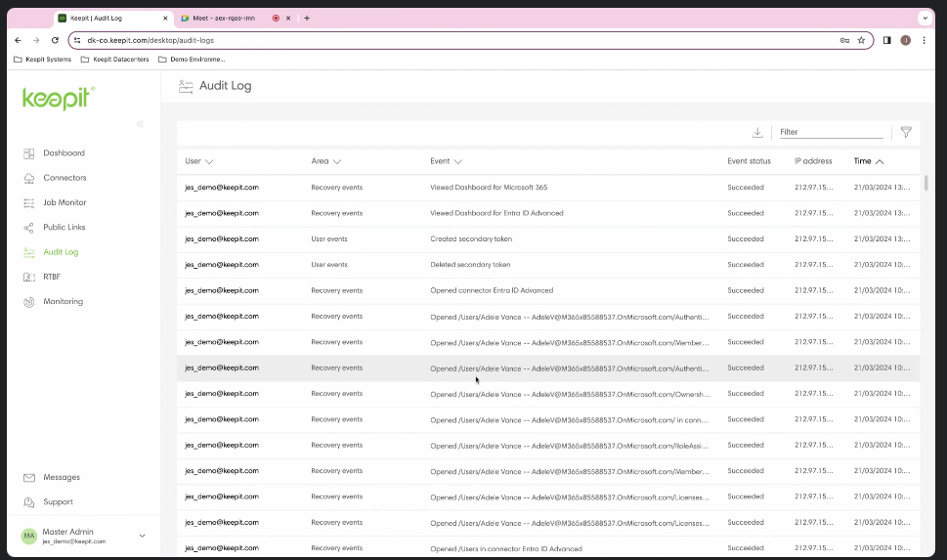This screenshot has height=560, width=947.
Task: Click the download audit log icon
Action: 757,132
